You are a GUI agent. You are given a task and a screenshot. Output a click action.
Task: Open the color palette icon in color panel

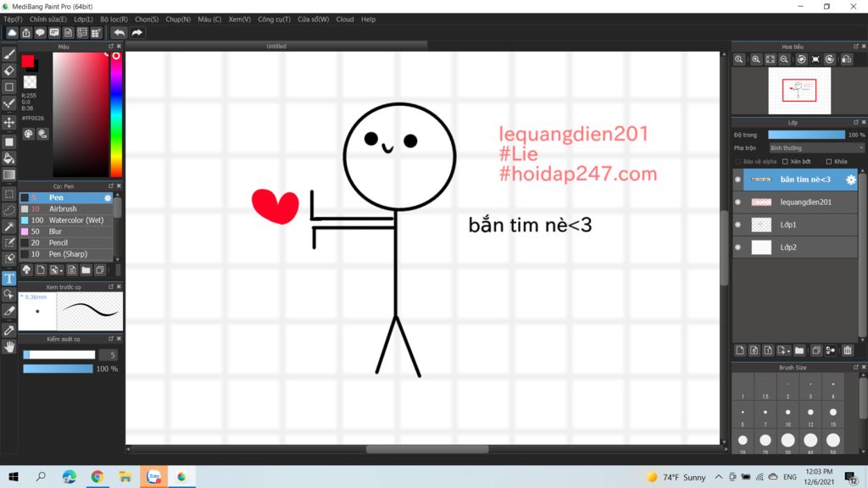pos(28,134)
